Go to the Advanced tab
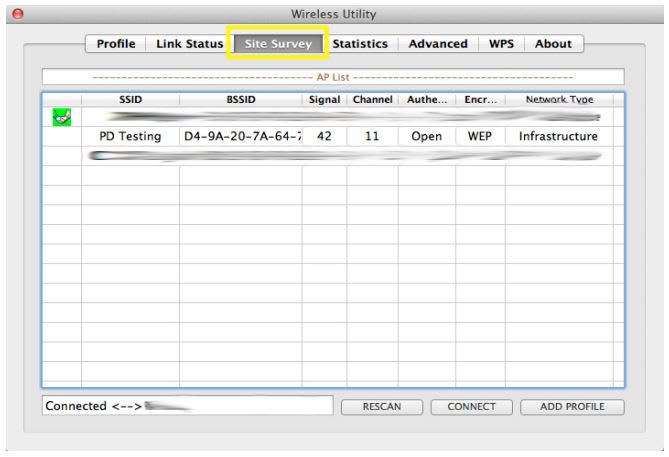This screenshot has width=669, height=457. pos(438,44)
